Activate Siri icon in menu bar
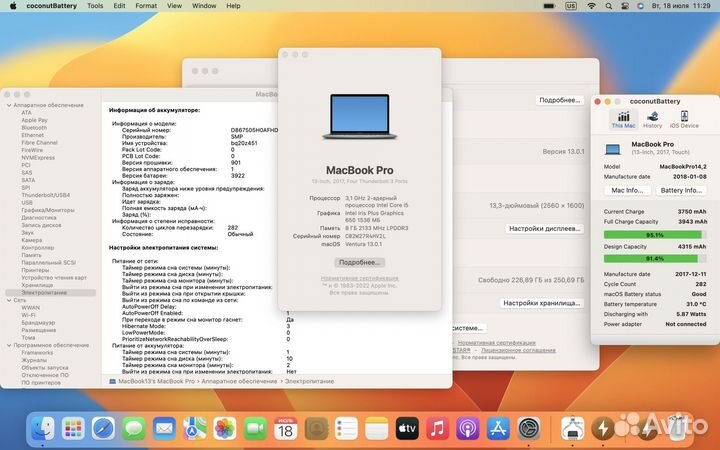720x450 pixels. click(x=641, y=6)
